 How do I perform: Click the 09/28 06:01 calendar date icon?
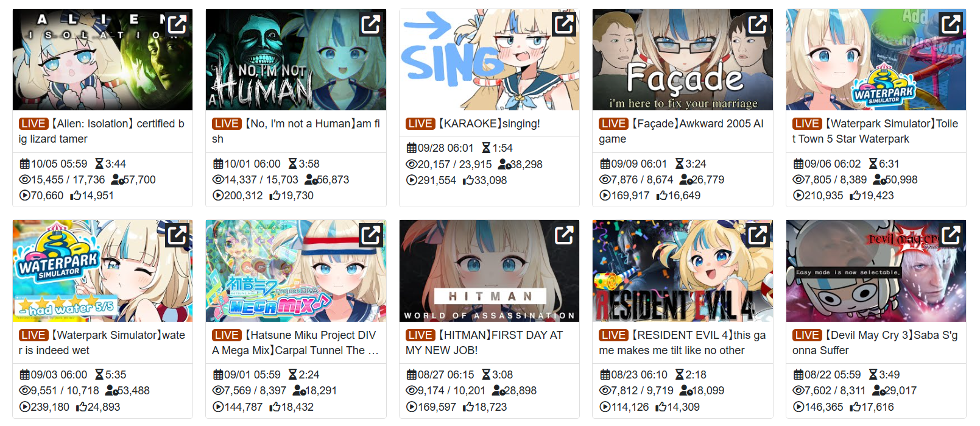(412, 148)
